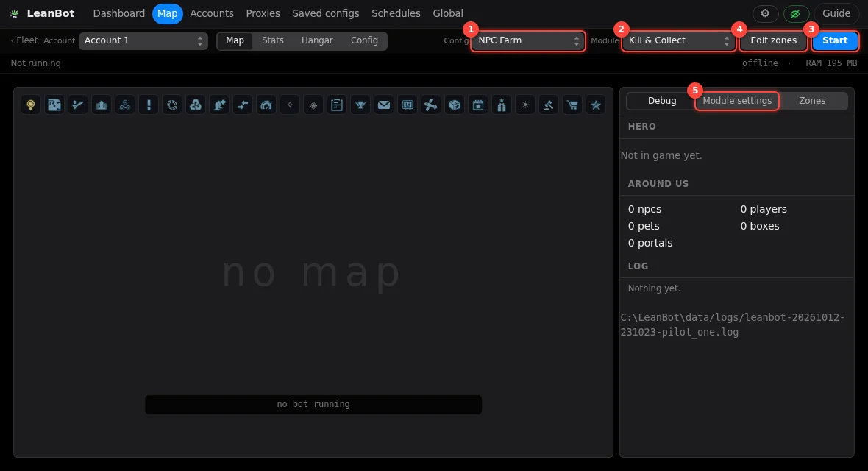Click the ship with arrow icon
Screen dimensions: 868x471
click(78, 105)
